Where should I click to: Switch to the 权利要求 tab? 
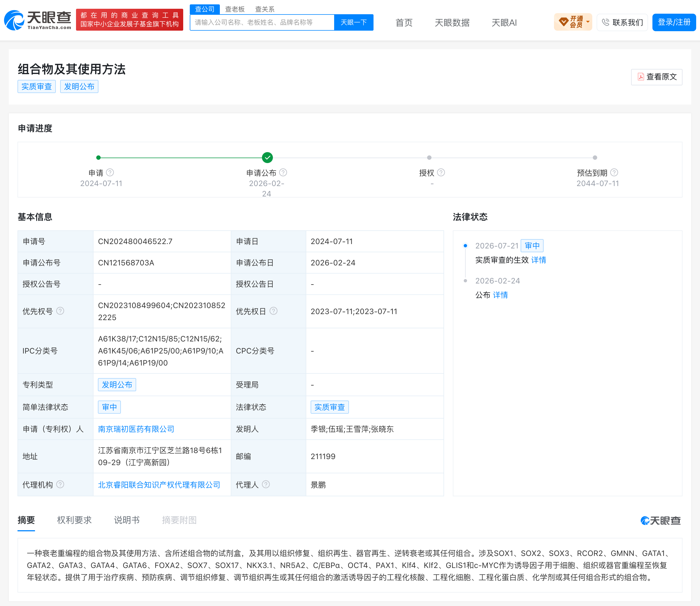coord(74,520)
